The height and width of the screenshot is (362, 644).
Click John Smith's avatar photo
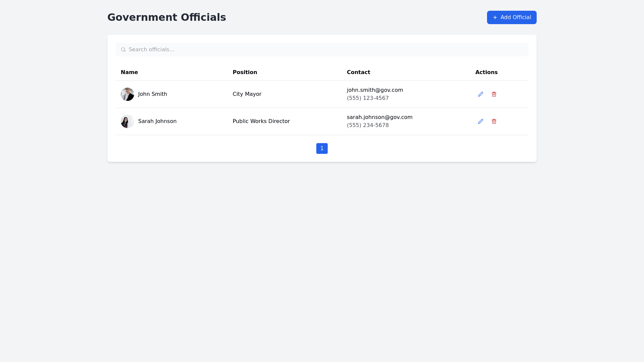(x=127, y=94)
